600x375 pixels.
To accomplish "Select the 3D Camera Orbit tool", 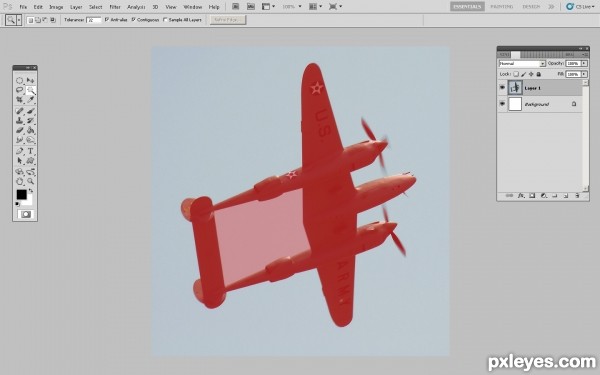I will click(x=31, y=172).
